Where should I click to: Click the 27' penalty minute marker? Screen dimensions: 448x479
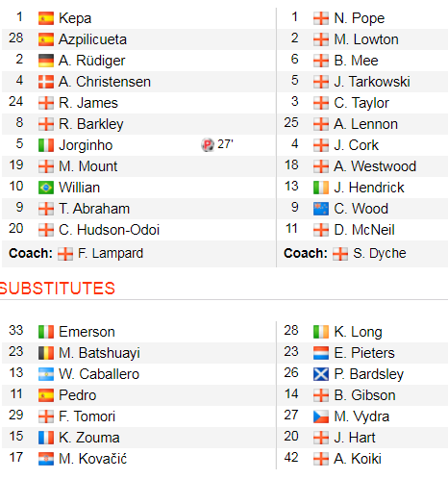click(x=225, y=144)
